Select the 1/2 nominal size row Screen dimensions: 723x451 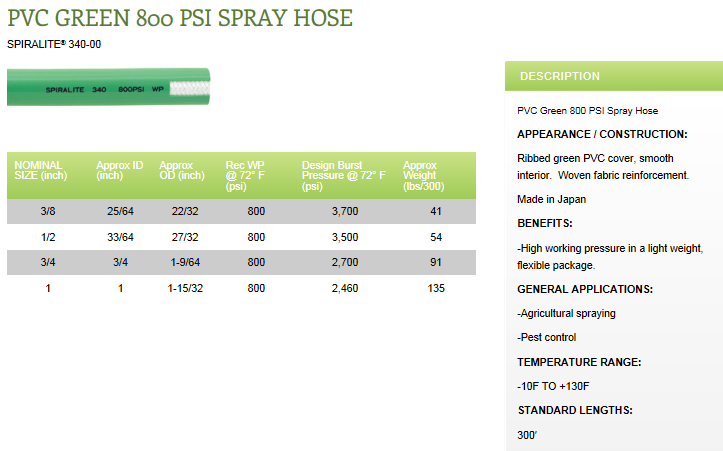(241, 237)
